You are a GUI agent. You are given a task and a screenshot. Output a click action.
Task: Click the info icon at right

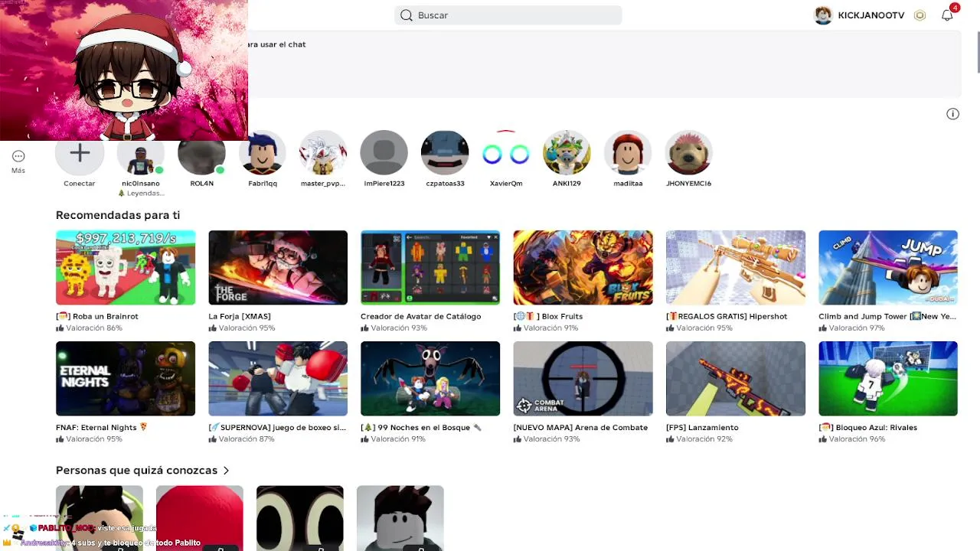[x=952, y=114]
